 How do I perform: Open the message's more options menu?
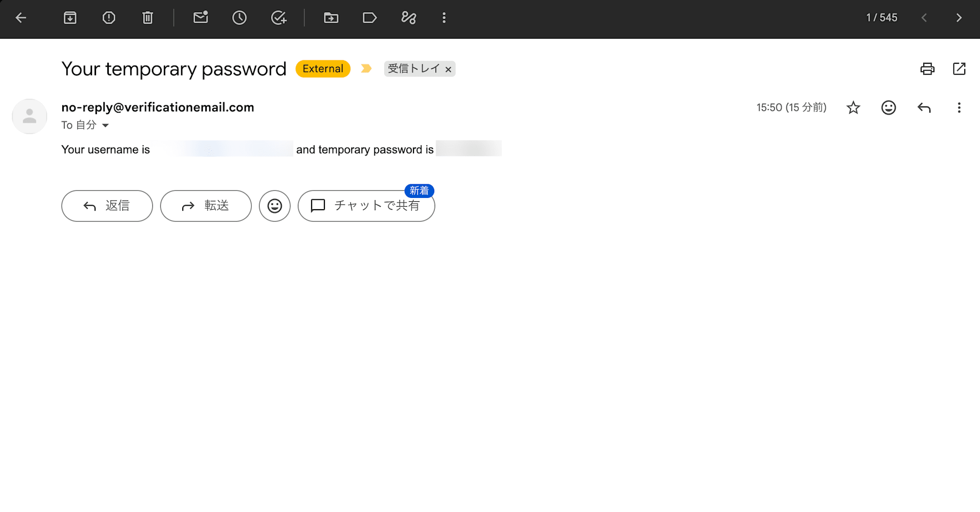point(959,107)
